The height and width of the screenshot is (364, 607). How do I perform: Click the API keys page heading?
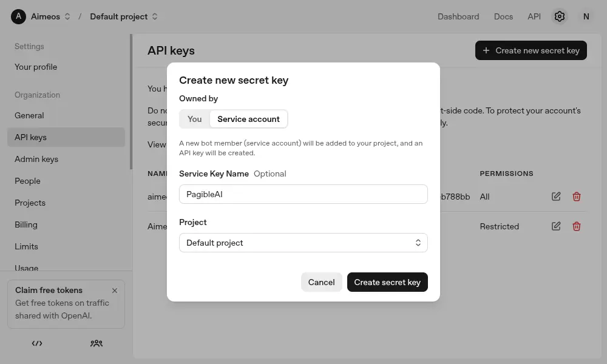(171, 51)
